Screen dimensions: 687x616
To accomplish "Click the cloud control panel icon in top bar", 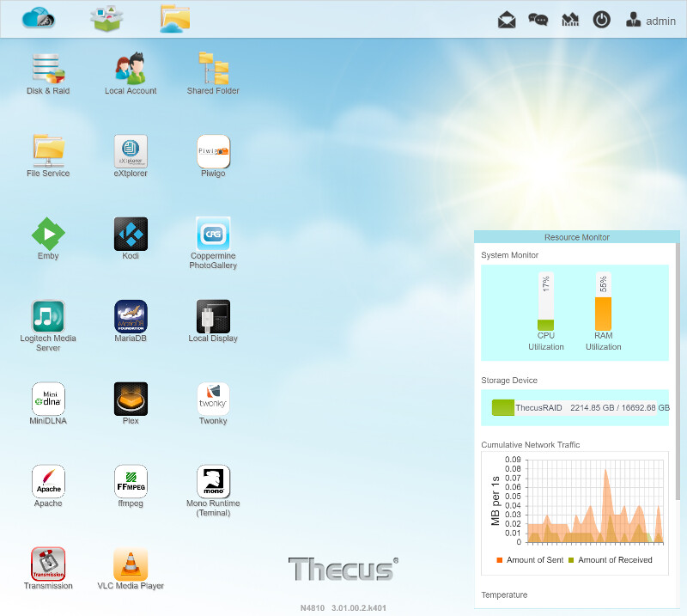I will point(39,18).
